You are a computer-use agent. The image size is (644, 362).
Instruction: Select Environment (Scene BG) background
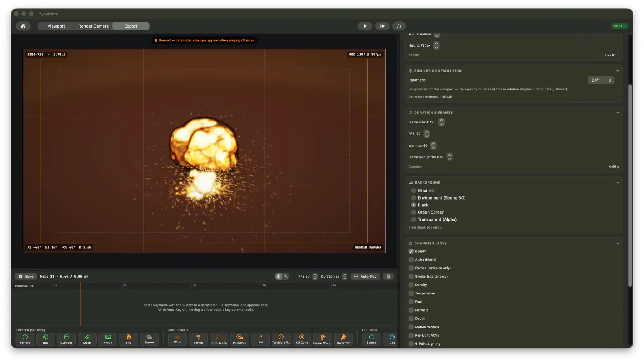[414, 198]
